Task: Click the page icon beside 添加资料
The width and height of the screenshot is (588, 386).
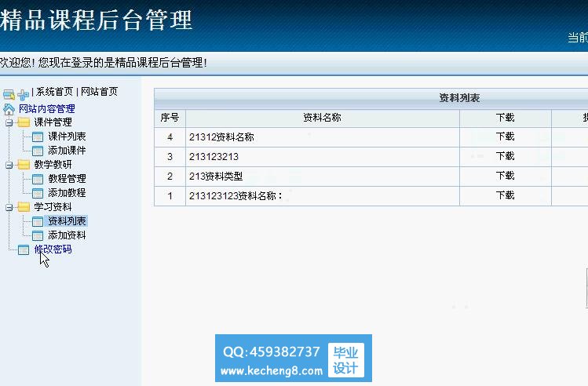Action: click(38, 235)
